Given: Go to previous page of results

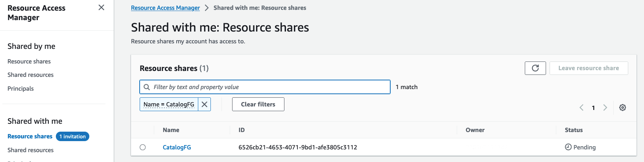Looking at the screenshot, I should (581, 108).
